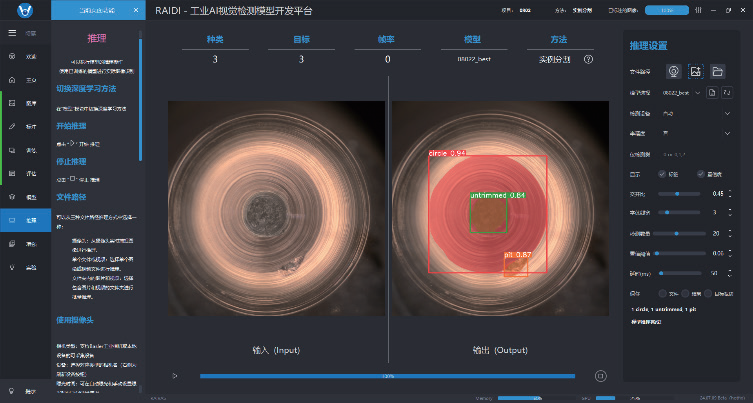Open the report item below the highlighted sidebar entry
Screen dimensions: 753x403
click(x=25, y=244)
